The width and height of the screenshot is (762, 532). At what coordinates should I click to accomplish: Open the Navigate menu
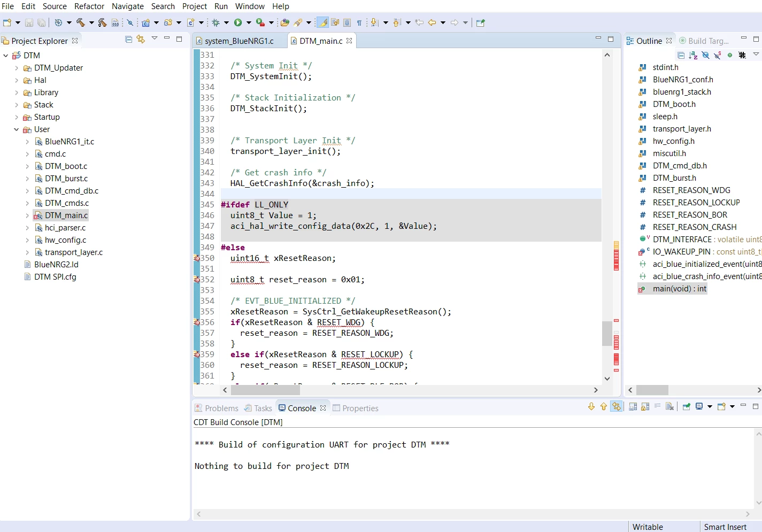(x=128, y=6)
